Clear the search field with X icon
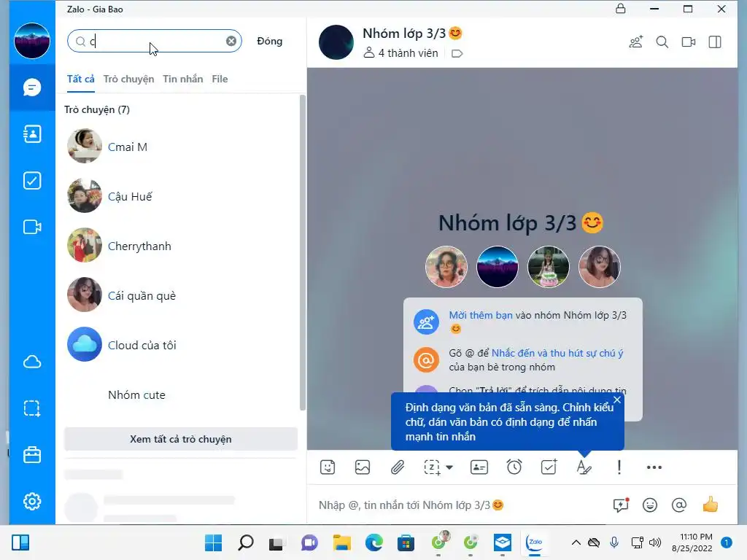The height and width of the screenshot is (560, 747). [231, 41]
